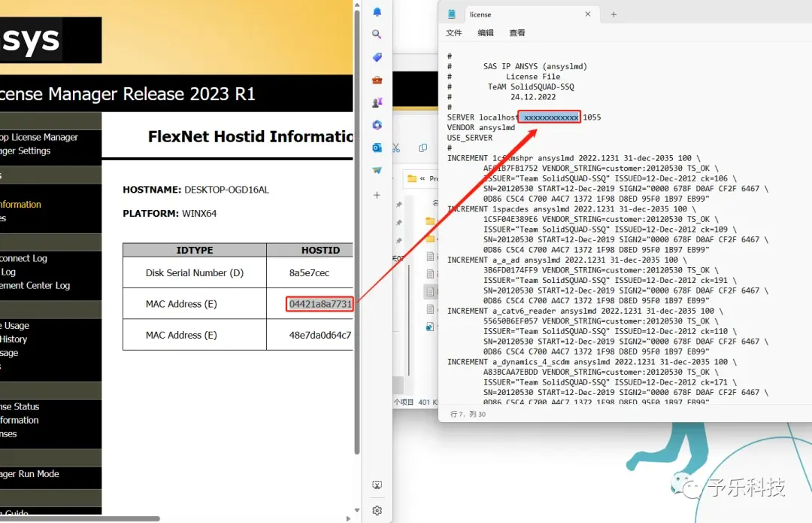Click the port number 1055 in Notepad
The image size is (812, 523).
pyautogui.click(x=592, y=117)
